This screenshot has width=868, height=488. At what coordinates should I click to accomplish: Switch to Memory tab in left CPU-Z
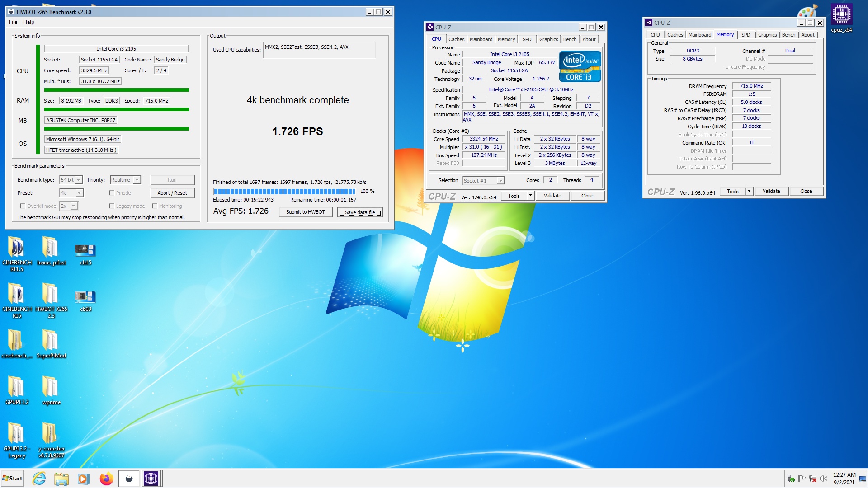pos(506,39)
